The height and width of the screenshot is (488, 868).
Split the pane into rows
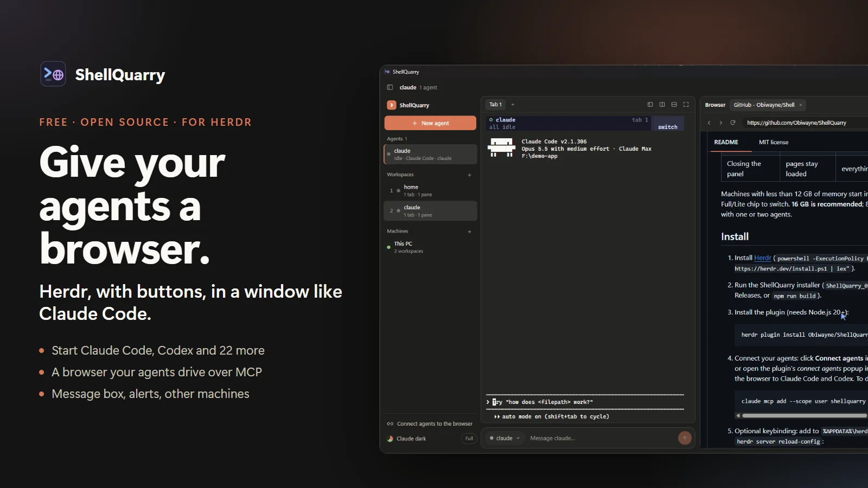click(674, 105)
